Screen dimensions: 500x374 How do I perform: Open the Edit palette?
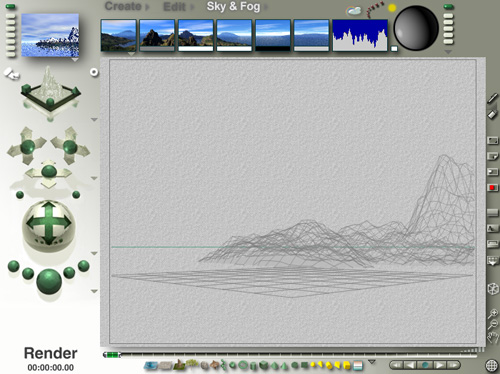tap(174, 7)
